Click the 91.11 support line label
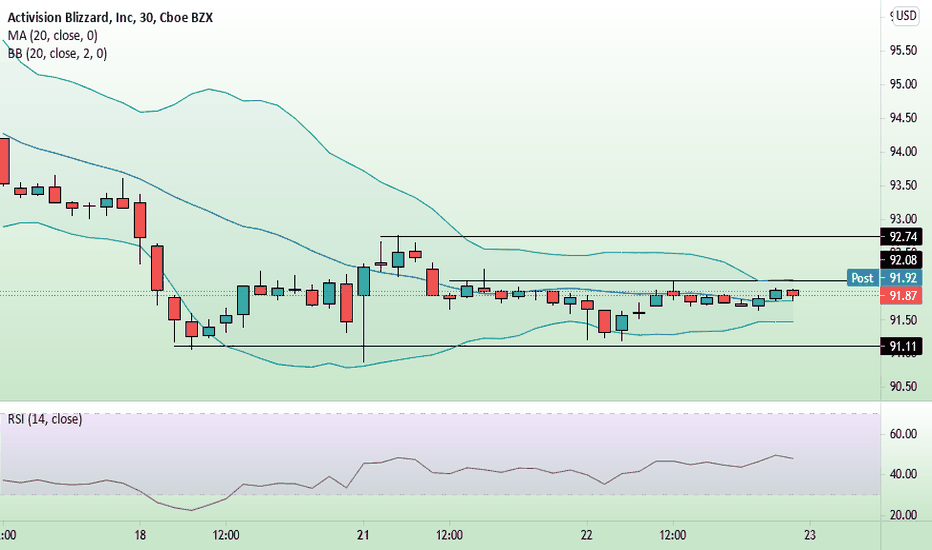 (x=901, y=346)
